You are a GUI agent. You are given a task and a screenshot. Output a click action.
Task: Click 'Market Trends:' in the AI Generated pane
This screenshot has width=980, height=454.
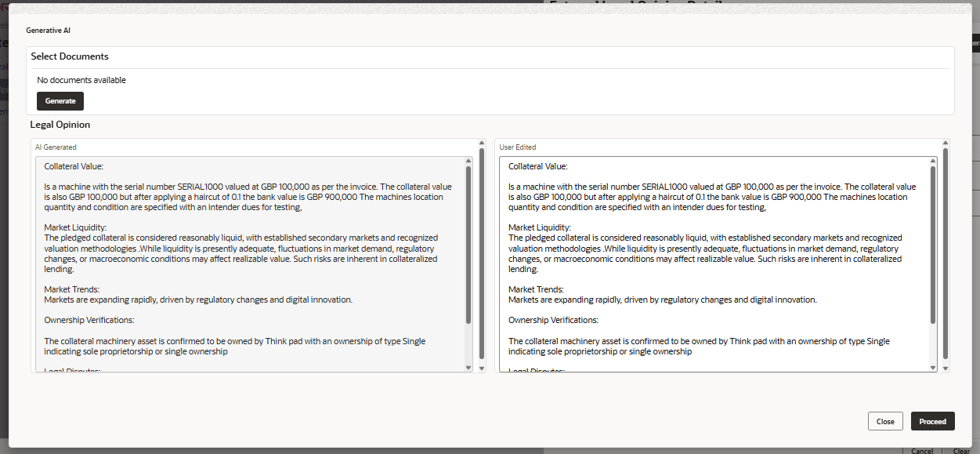pyautogui.click(x=71, y=289)
